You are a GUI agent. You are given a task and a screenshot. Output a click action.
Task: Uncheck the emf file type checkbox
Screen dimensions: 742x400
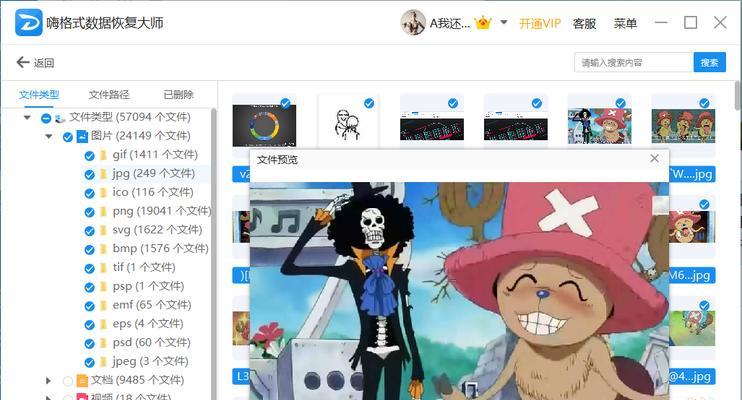click(89, 306)
